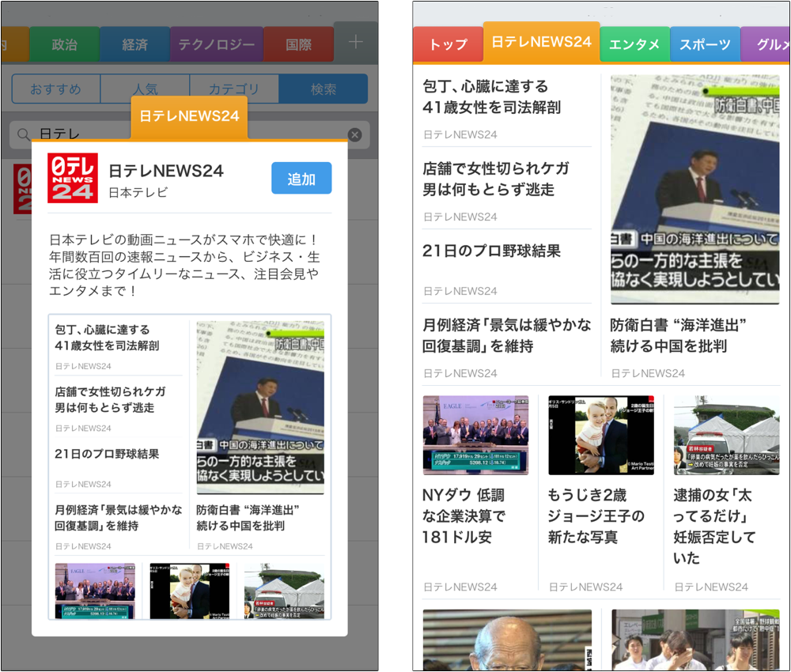Open Prince George preview thumbnail in popup
Image resolution: width=791 pixels, height=672 pixels.
(190, 591)
